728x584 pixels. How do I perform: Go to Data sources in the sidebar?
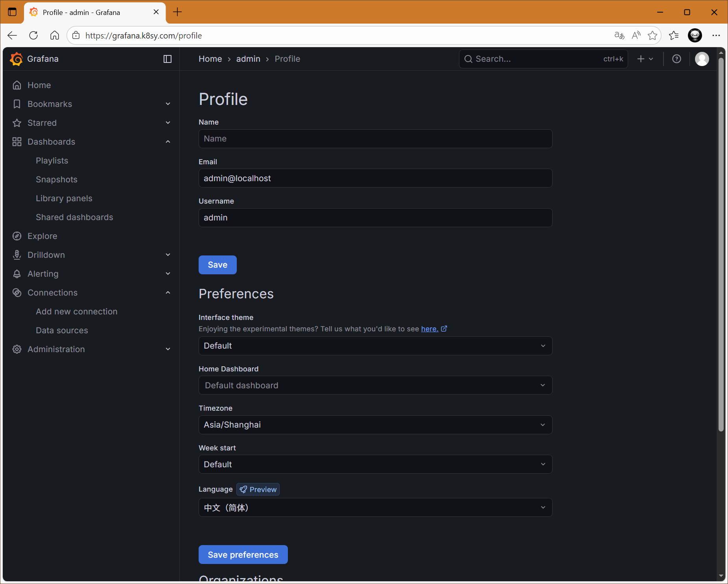point(62,331)
